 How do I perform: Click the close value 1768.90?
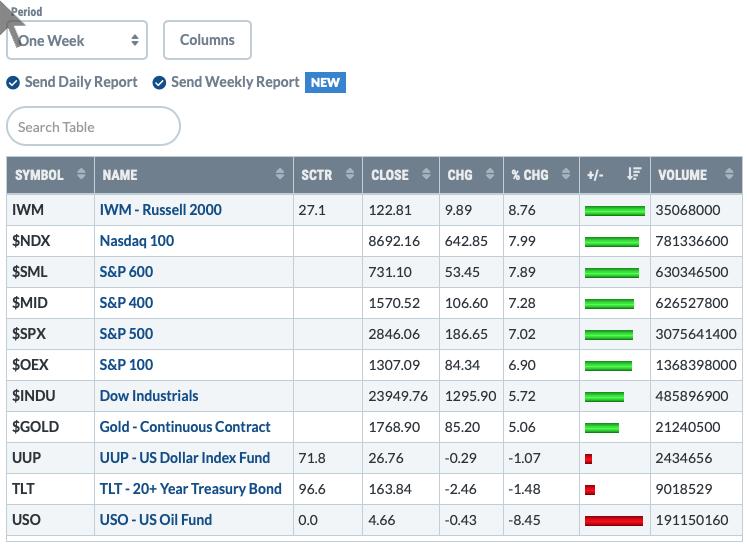point(394,427)
